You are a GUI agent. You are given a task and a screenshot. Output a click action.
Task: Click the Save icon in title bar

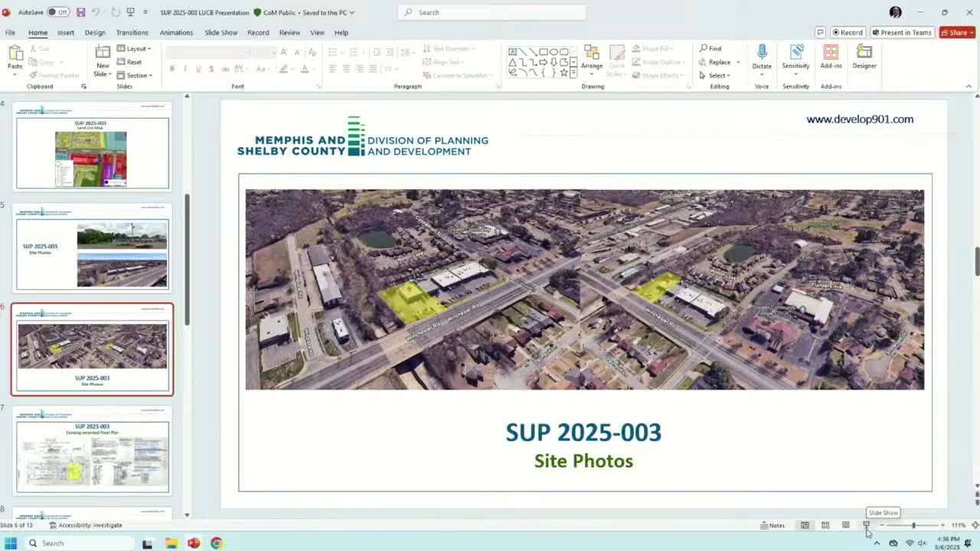tap(80, 12)
